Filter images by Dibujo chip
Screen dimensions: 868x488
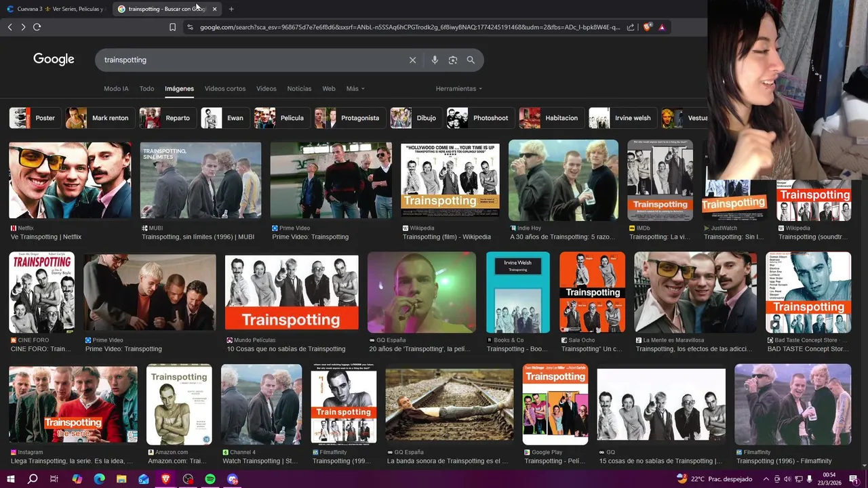pos(416,118)
